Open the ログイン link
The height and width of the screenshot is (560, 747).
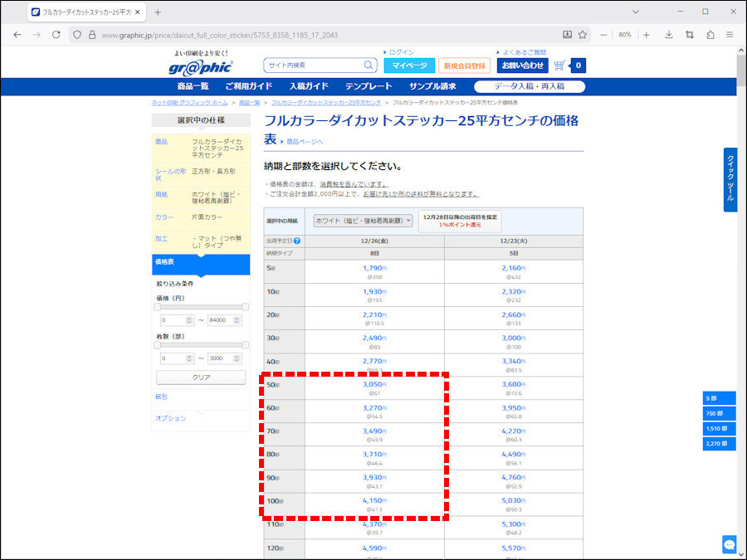[x=402, y=52]
